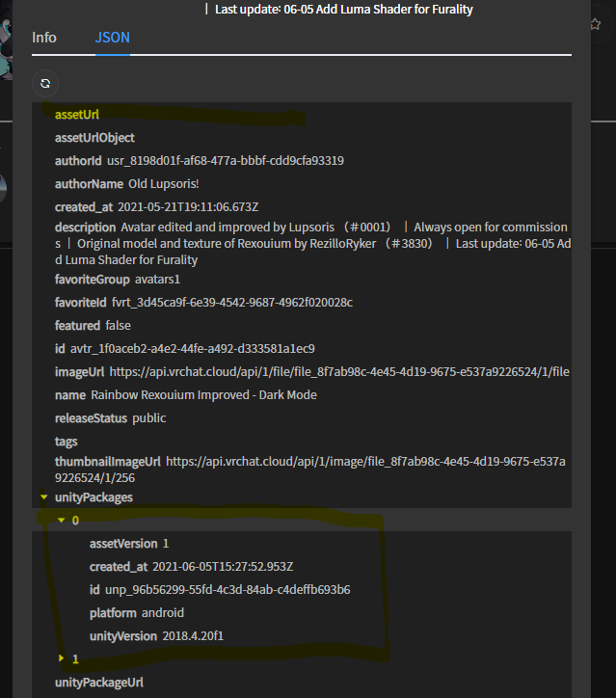
Task: Click the id value avtr_1f0aceb2
Action: 192,349
